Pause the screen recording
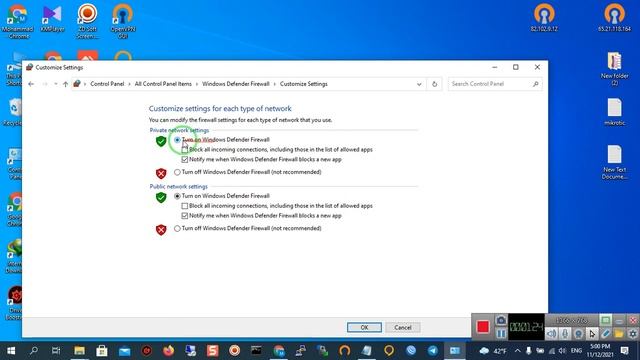This screenshot has height=360, width=640. [x=501, y=334]
